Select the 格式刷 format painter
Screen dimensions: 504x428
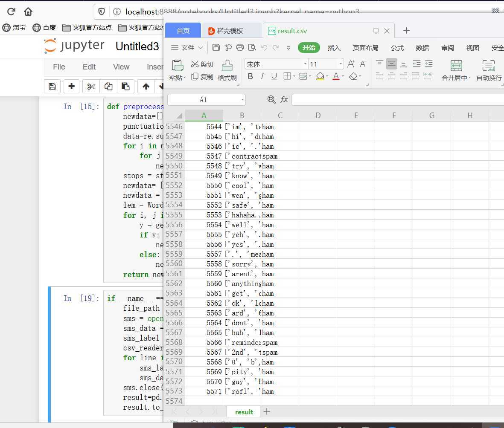(x=227, y=70)
